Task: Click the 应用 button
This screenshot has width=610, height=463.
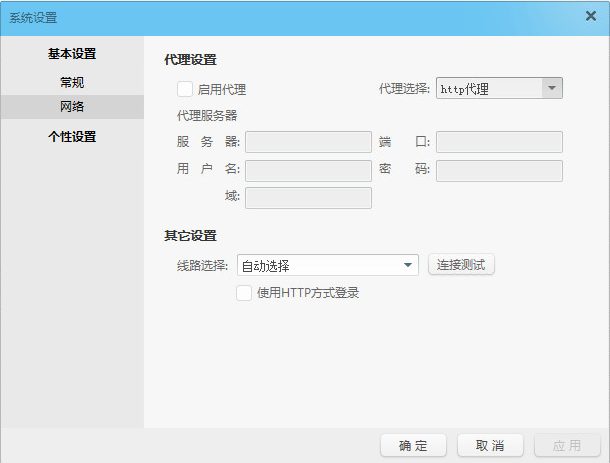Action: point(568,445)
